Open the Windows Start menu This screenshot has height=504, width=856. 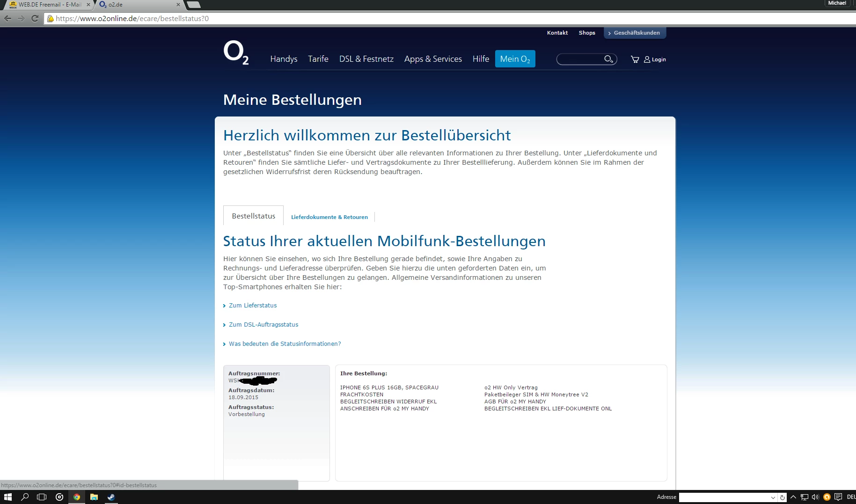(x=8, y=497)
